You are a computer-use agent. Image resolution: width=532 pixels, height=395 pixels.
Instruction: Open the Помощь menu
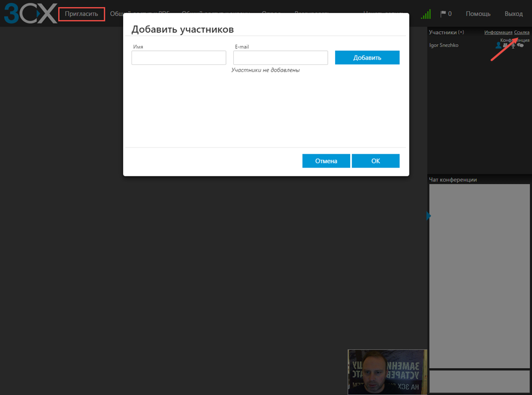click(x=478, y=14)
